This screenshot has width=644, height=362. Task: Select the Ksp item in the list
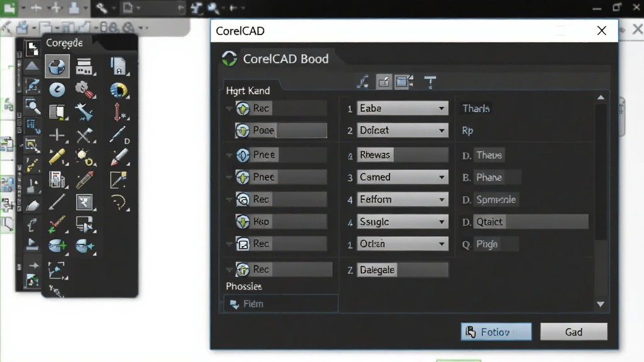pos(281,222)
